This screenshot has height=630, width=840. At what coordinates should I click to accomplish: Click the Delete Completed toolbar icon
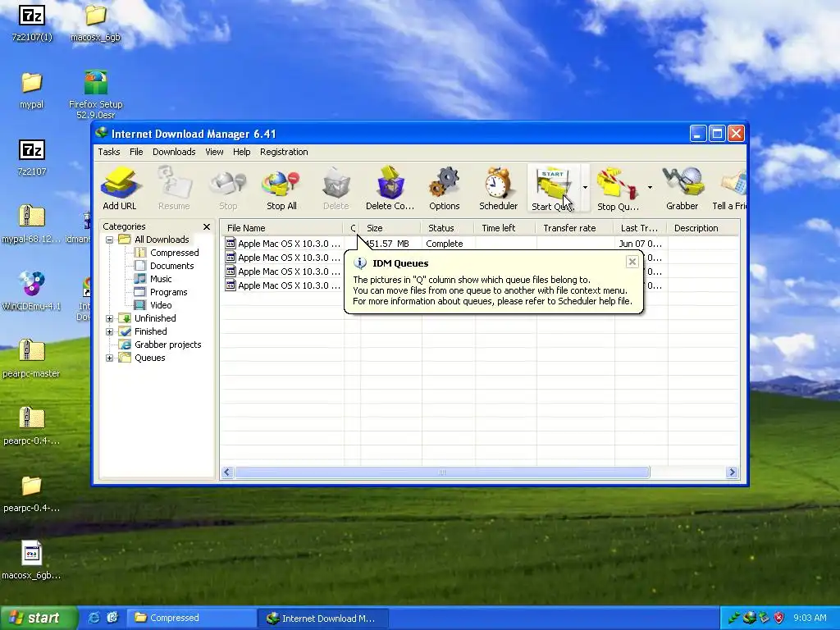(390, 188)
